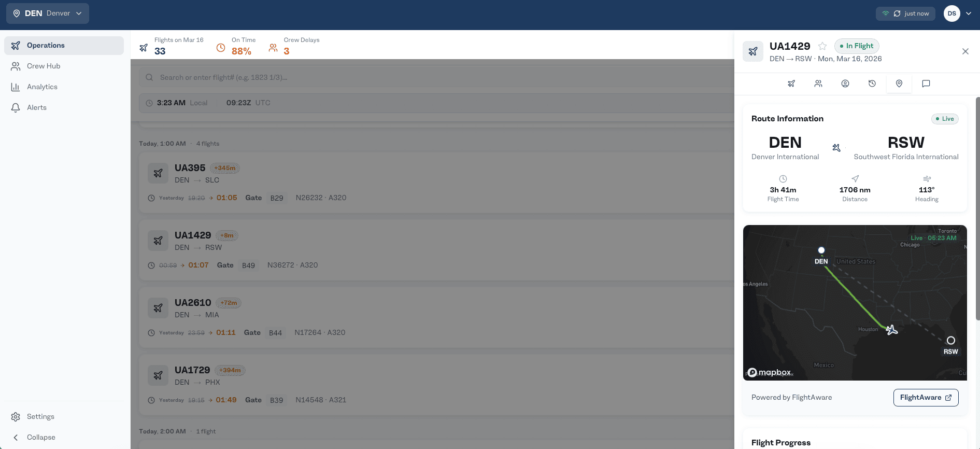Favorite flight UA1429 with the star icon

[x=822, y=46]
